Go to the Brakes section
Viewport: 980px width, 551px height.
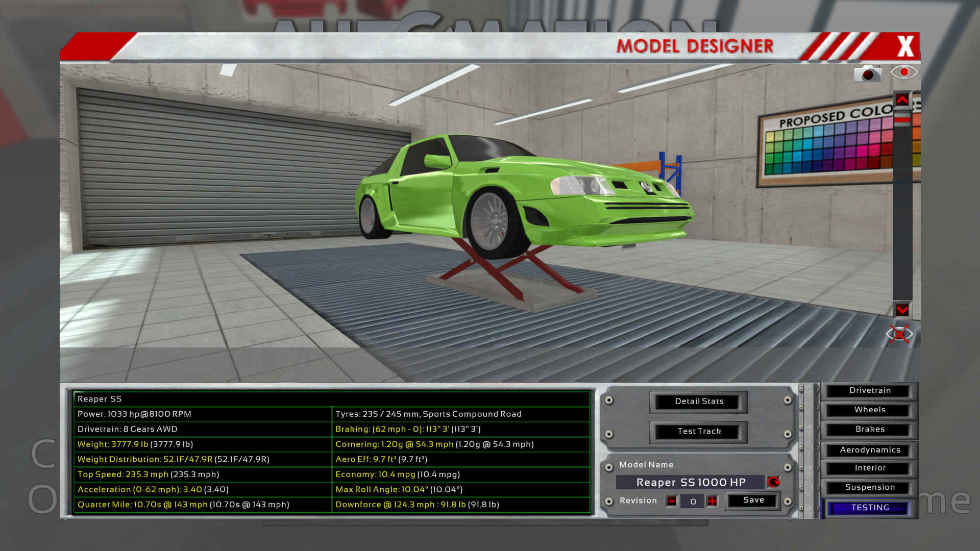tap(870, 429)
